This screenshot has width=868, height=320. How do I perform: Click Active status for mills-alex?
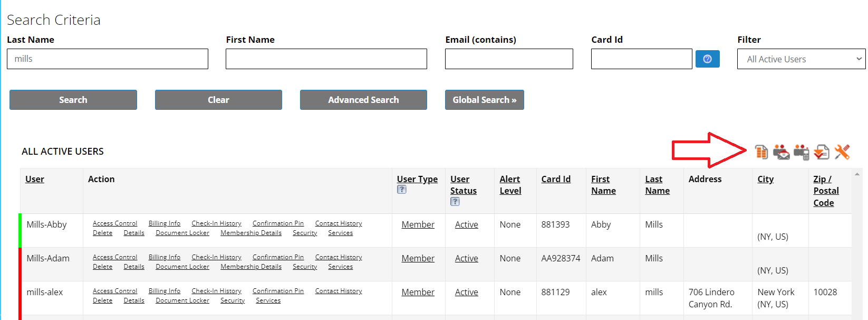coord(467,292)
